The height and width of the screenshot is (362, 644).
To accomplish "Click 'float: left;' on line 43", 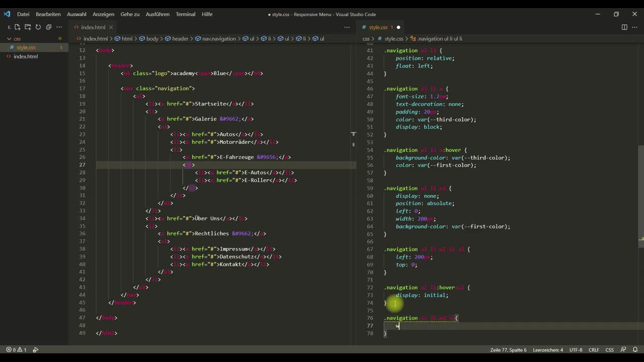I will tap(414, 65).
